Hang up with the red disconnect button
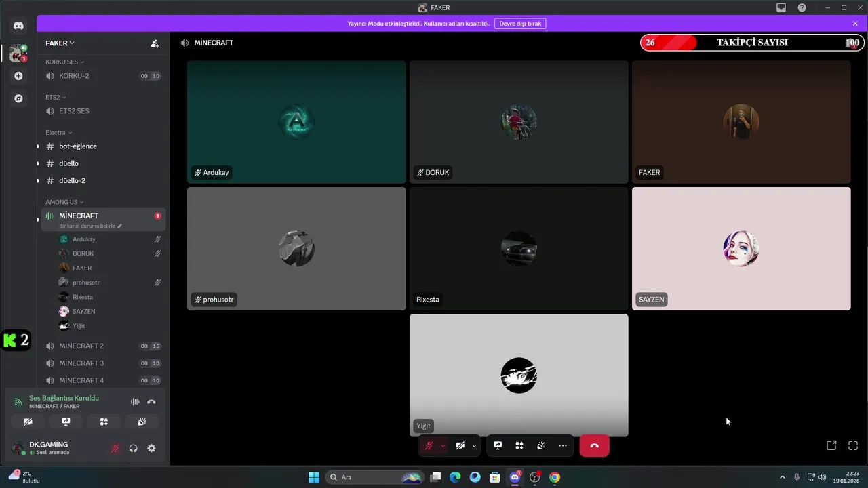Image resolution: width=868 pixels, height=488 pixels. (x=594, y=445)
